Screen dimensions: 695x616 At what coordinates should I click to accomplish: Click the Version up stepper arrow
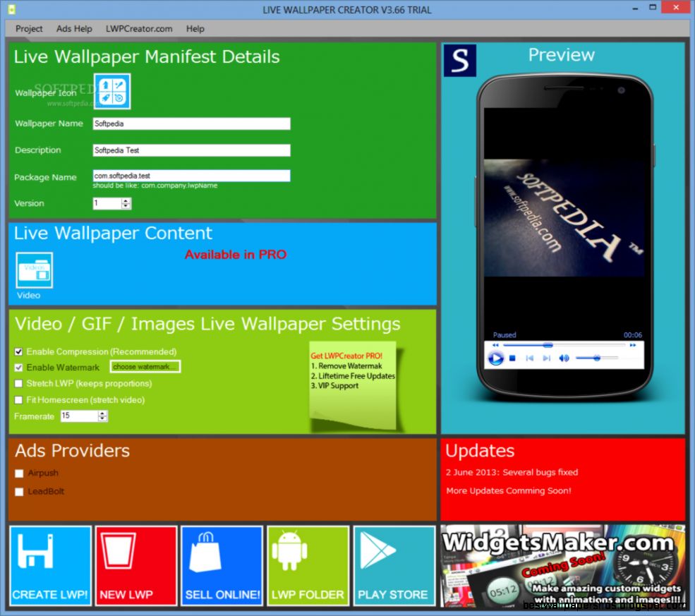[124, 200]
